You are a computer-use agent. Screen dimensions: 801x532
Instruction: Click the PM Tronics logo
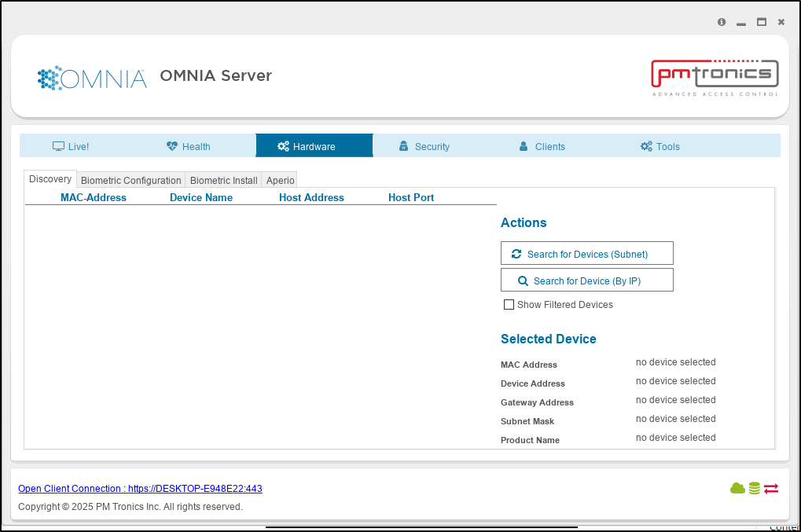(x=715, y=78)
